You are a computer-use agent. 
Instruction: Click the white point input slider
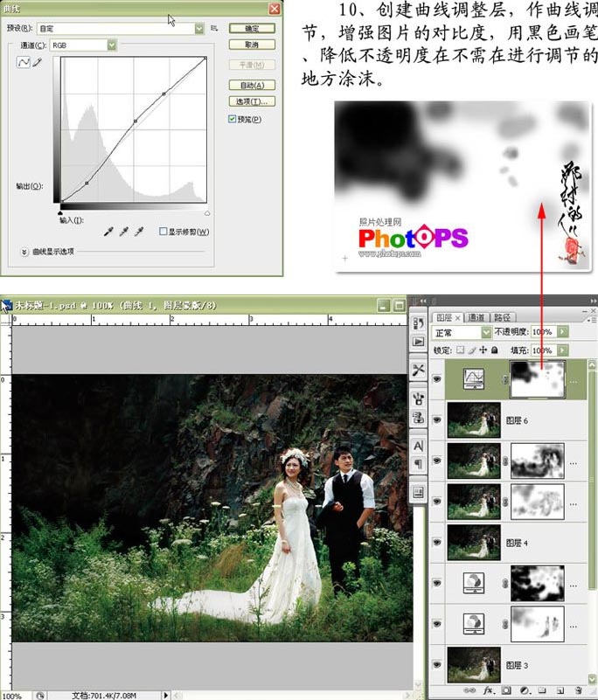click(207, 213)
